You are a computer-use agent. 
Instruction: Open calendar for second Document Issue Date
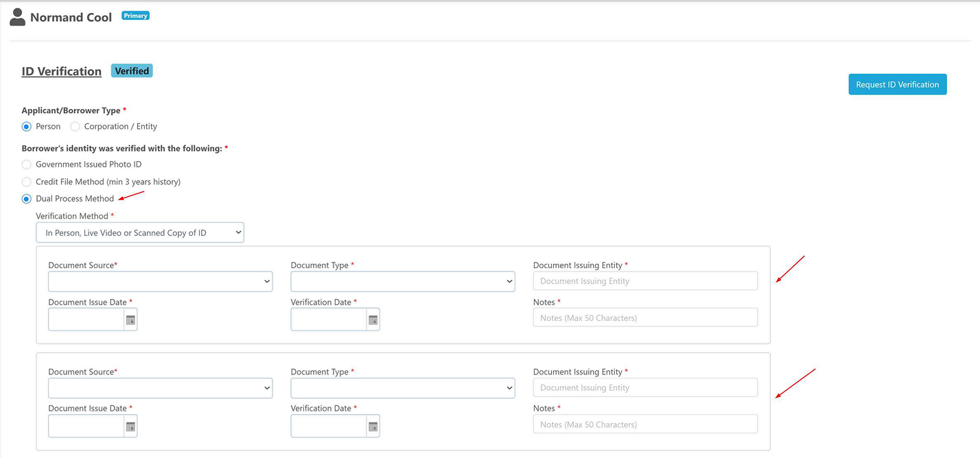(130, 426)
